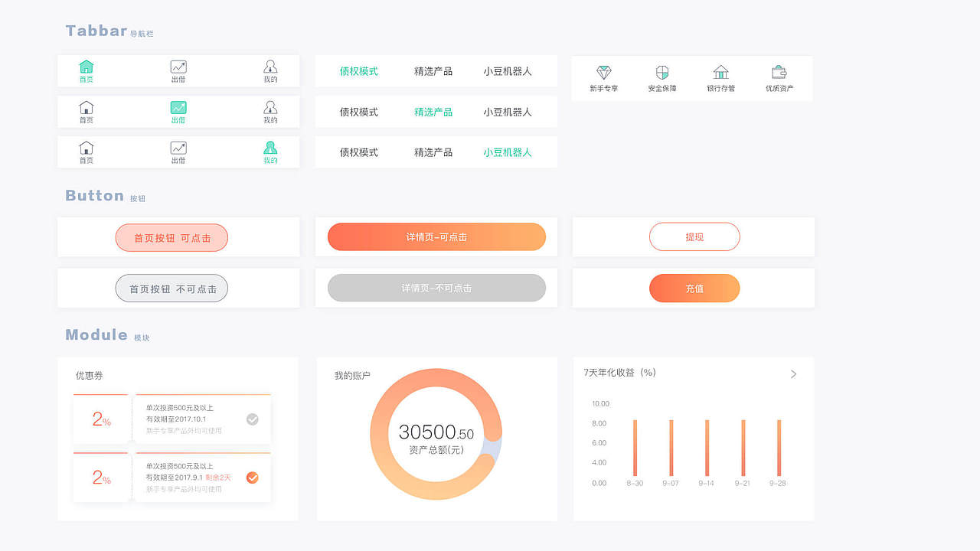Click the active green 我的 profile icon
This screenshot has height=551, width=980.
click(x=270, y=148)
